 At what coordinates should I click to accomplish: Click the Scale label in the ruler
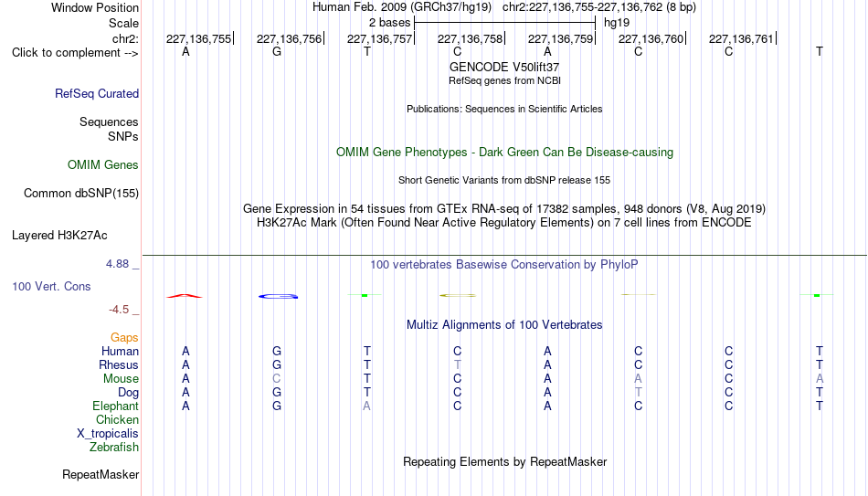click(x=124, y=23)
